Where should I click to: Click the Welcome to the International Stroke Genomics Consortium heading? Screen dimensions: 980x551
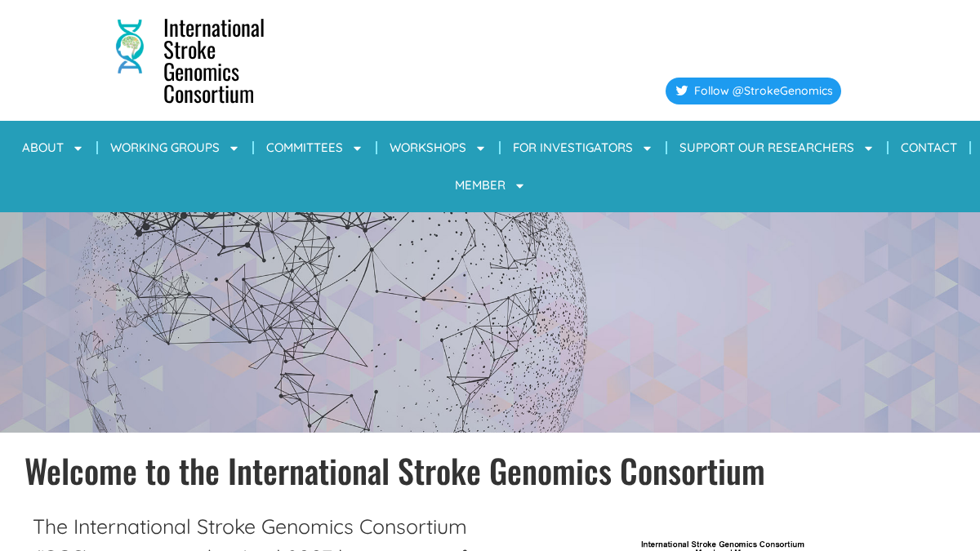pyautogui.click(x=394, y=471)
